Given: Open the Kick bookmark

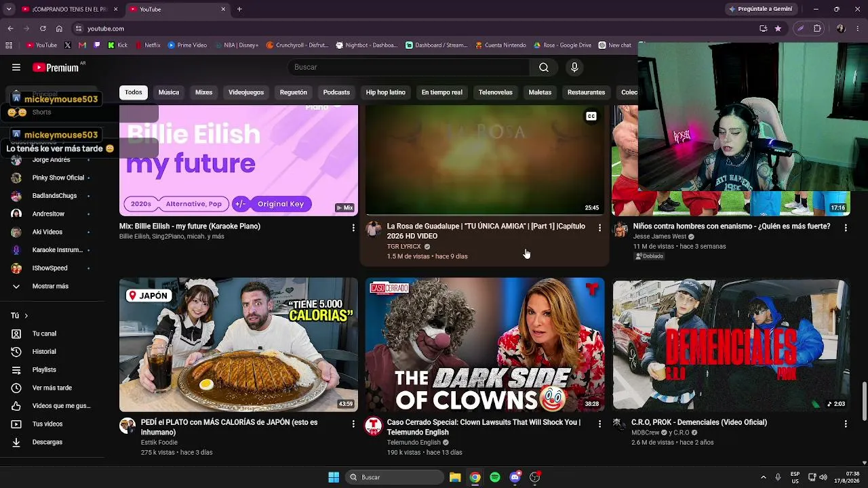Looking at the screenshot, I should (118, 45).
